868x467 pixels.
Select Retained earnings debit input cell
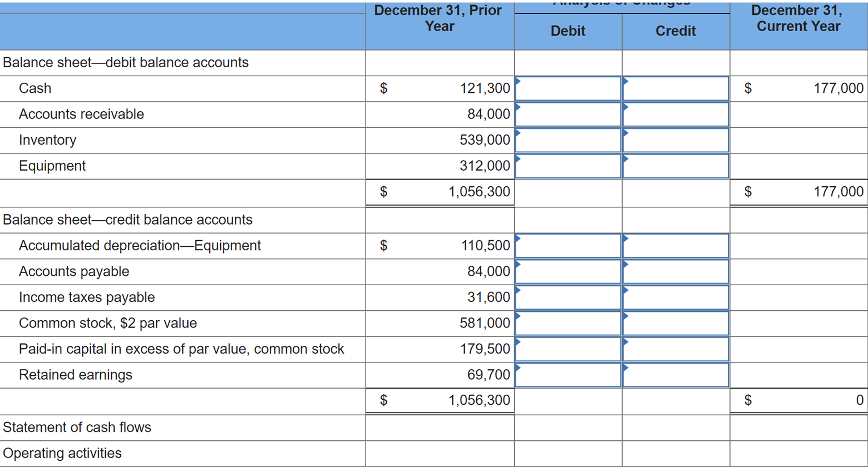click(568, 375)
